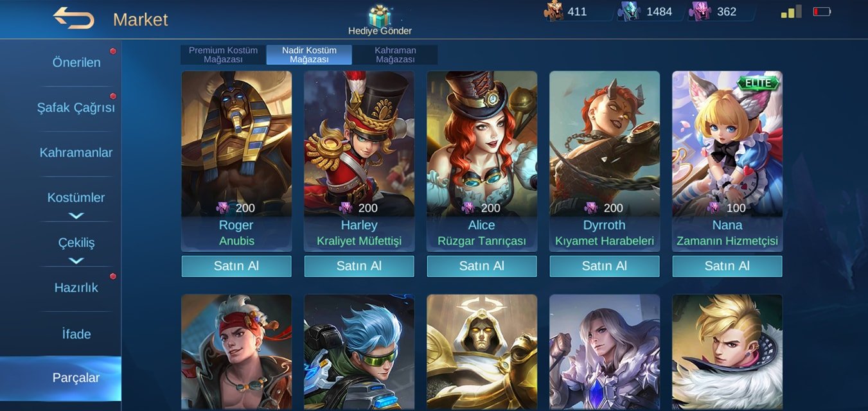Buy Nana Zamanın Hizmetçisi with Satın Al
Screen dimensions: 868x411
(727, 266)
